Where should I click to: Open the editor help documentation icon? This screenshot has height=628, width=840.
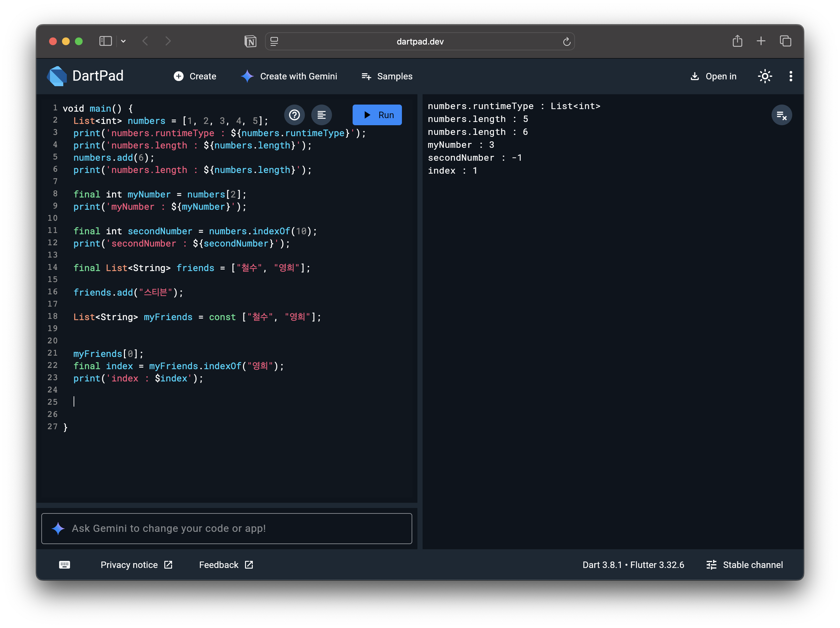(294, 115)
